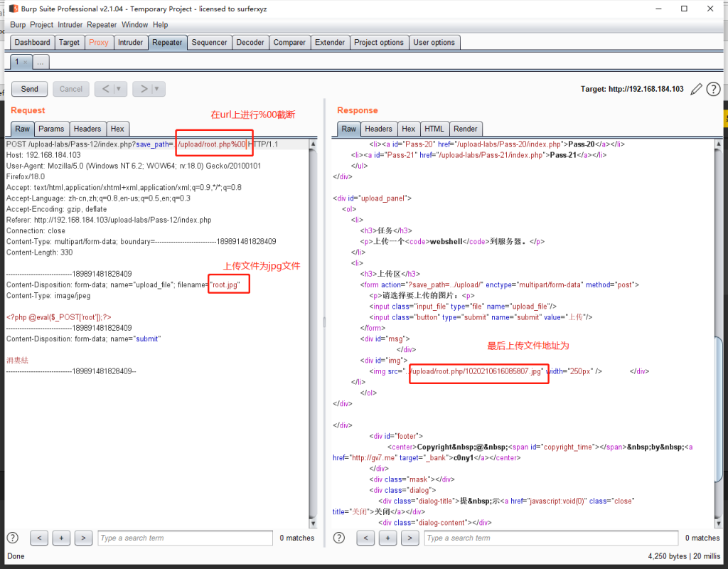Click request pane scrollbar down arrow
Image resolution: width=728 pixels, height=569 pixels.
pos(313,523)
